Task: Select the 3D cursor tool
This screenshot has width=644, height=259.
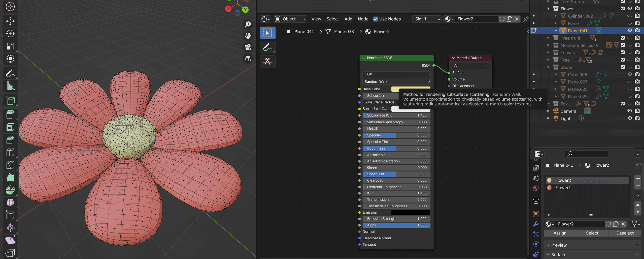Action: click(x=10, y=7)
